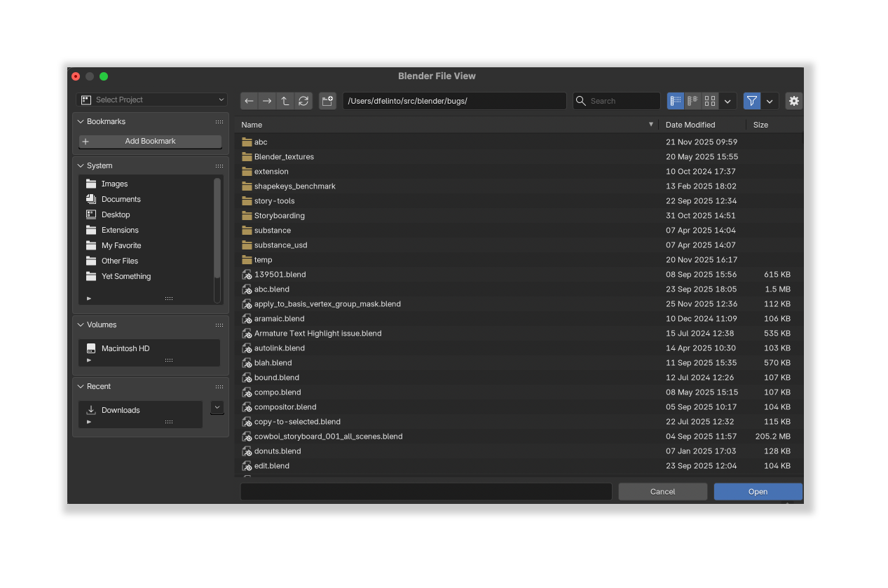Select the 139501.blend file icon
The image size is (888, 588).
pos(247,275)
